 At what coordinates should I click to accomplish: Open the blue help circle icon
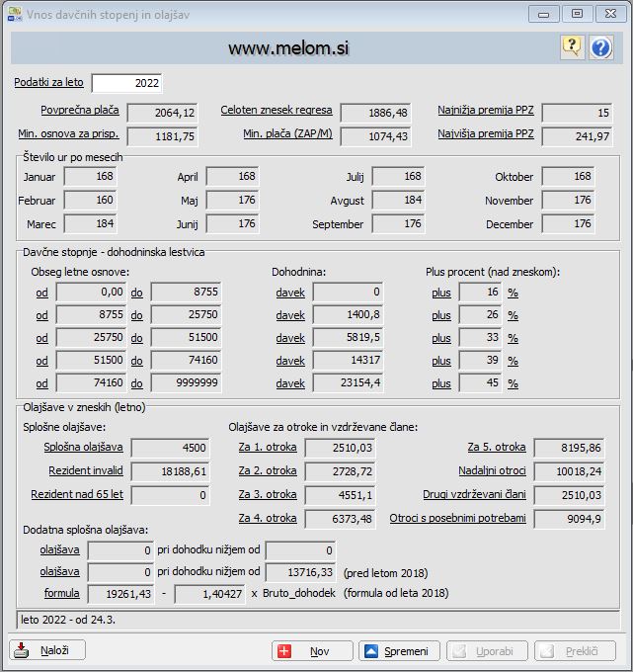point(600,46)
